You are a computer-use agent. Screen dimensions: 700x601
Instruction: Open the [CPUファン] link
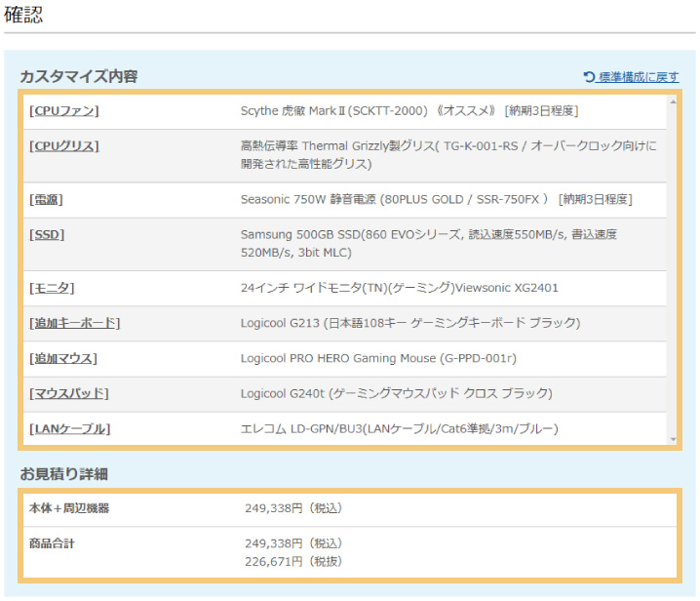click(x=64, y=111)
